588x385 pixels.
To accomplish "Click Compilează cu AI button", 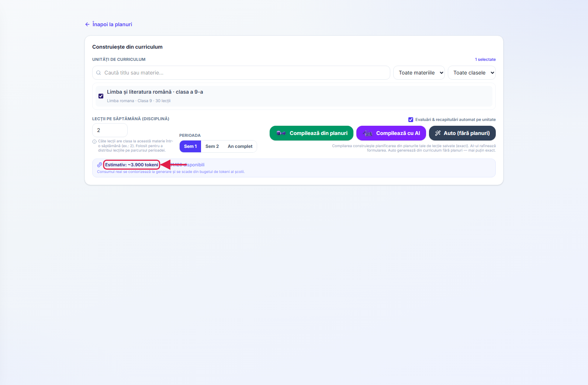I will point(391,133).
